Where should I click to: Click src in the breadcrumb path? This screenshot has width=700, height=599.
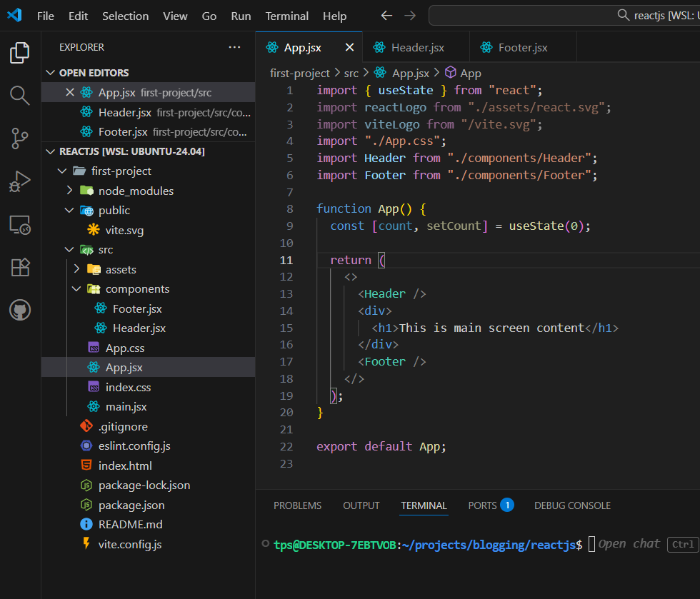[x=351, y=73]
